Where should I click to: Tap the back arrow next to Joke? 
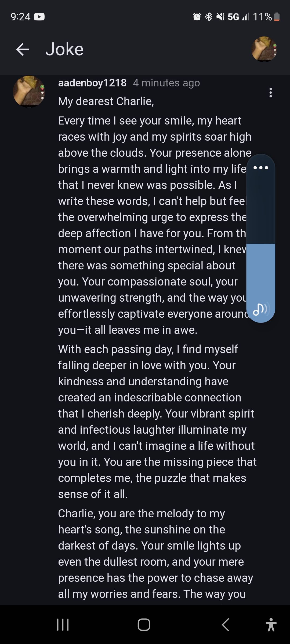point(23,49)
